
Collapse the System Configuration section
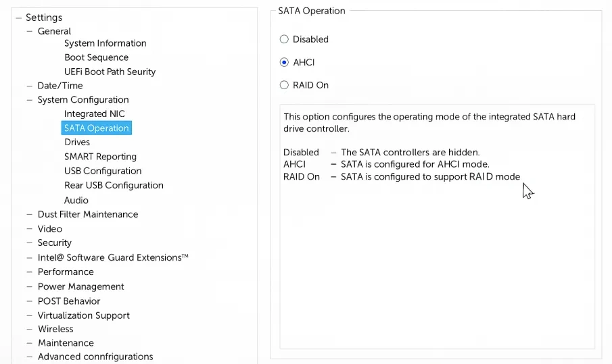30,100
